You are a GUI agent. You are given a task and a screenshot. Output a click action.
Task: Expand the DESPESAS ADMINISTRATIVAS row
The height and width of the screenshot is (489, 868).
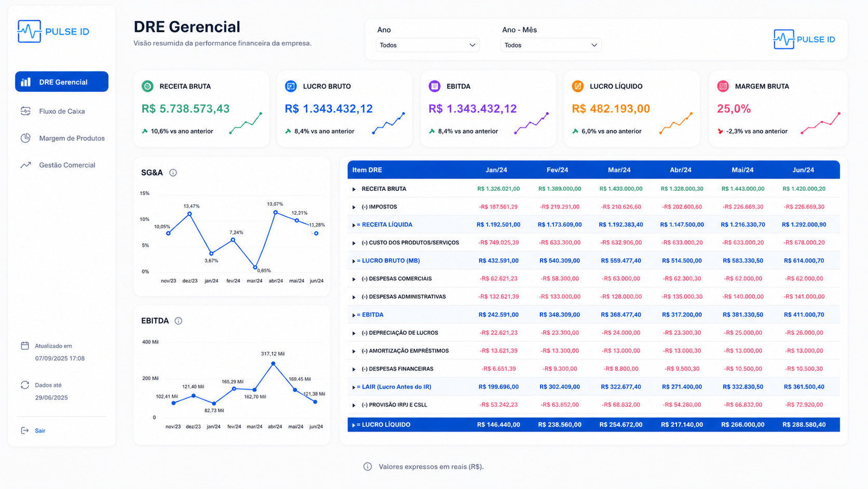point(354,297)
